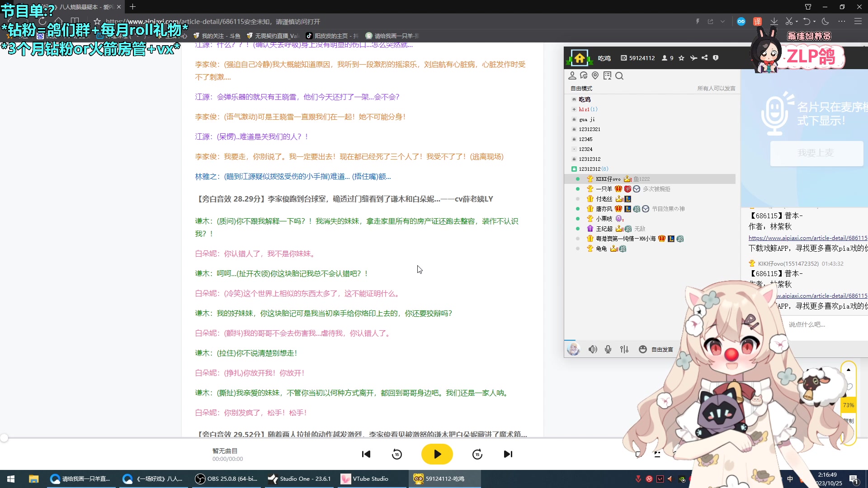Screen dimensions: 868x488
Task: Open the 我的关注 - 斗鱼 bookmark
Action: (x=217, y=36)
